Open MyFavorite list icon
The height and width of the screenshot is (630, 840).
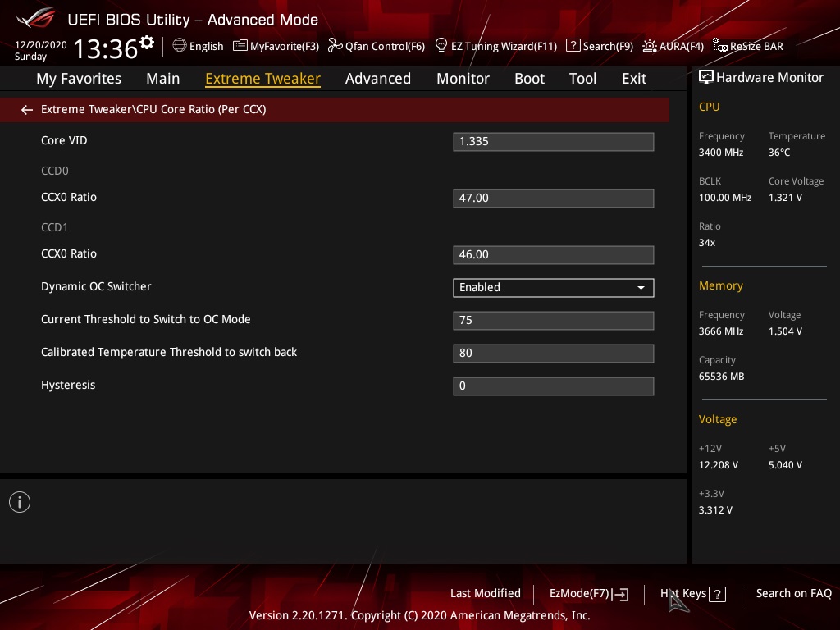pyautogui.click(x=240, y=46)
